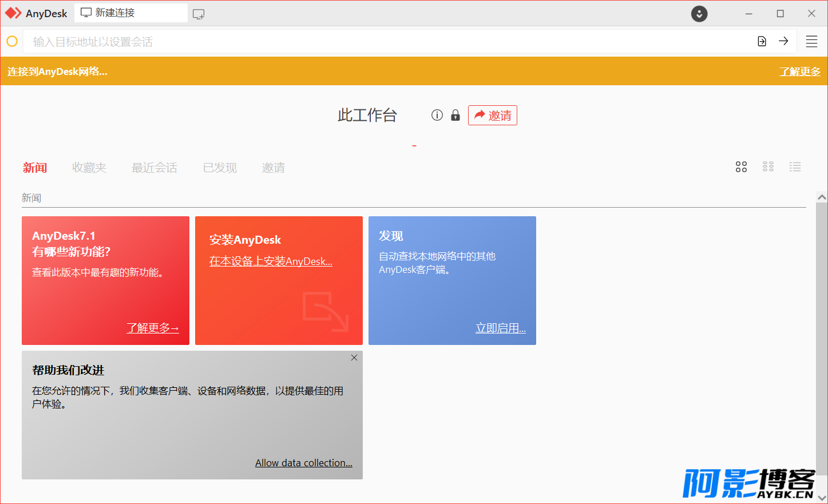Select the 最近会话 recent sessions tab

pos(154,168)
